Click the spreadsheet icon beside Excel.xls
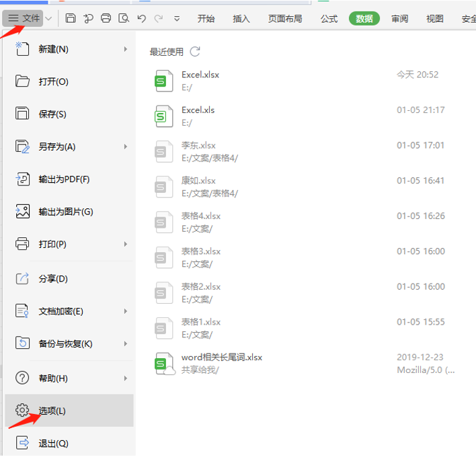This screenshot has width=476, height=457. (x=164, y=116)
